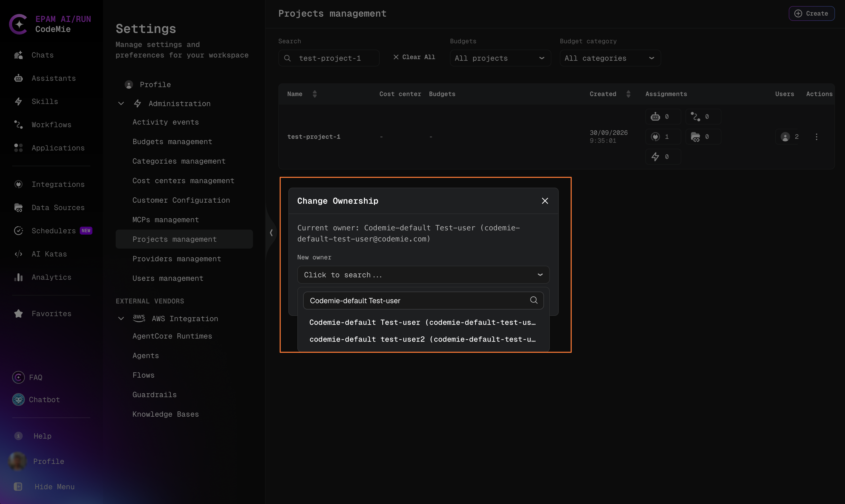Select codemie-default test-user2 from the results
Viewport: 845px width, 504px height.
[423, 339]
